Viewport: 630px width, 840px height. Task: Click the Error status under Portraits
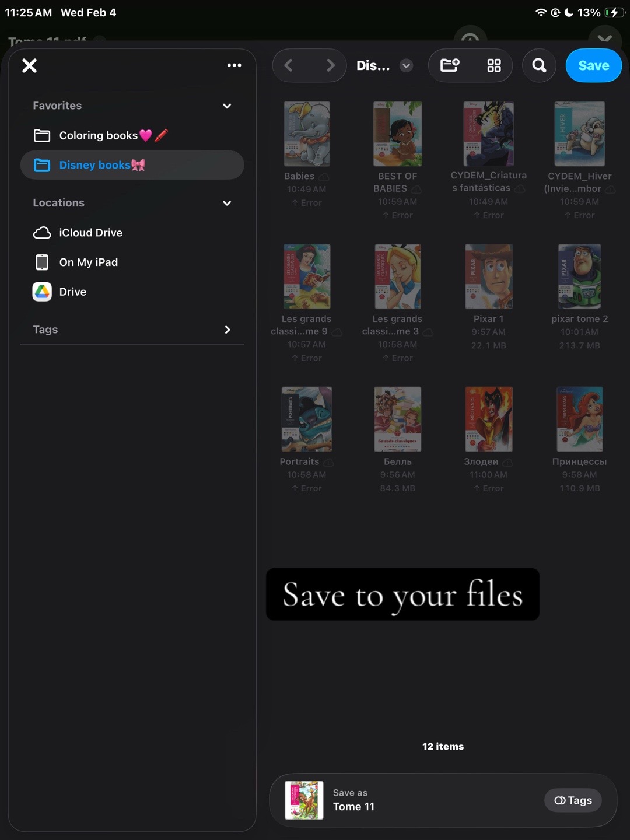307,488
